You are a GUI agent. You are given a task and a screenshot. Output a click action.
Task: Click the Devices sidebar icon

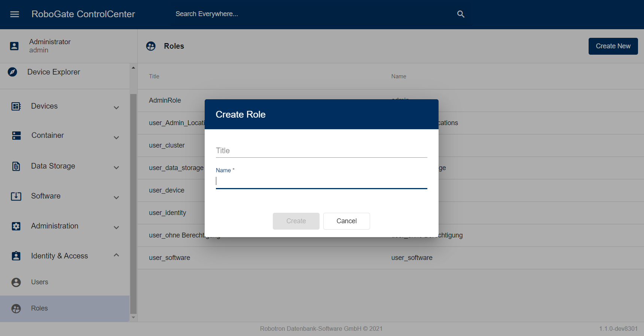pyautogui.click(x=16, y=106)
